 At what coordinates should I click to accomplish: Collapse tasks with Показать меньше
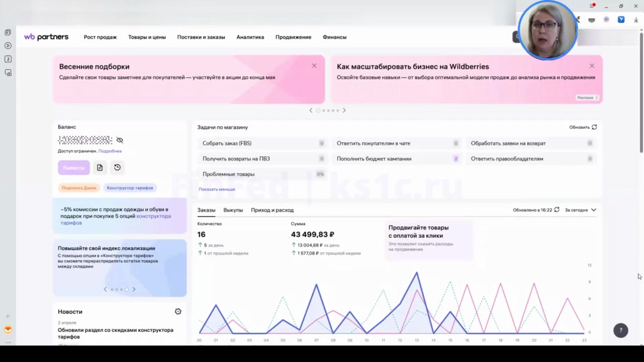(217, 189)
